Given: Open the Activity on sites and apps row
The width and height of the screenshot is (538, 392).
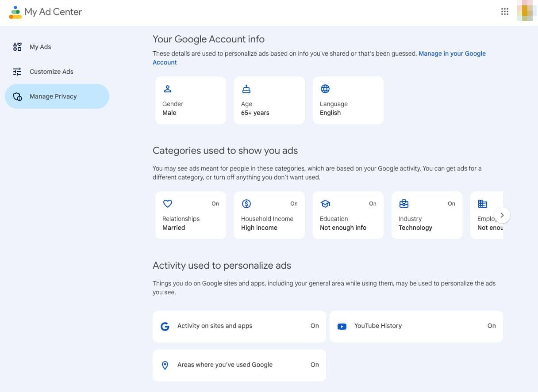Looking at the screenshot, I should click(239, 327).
